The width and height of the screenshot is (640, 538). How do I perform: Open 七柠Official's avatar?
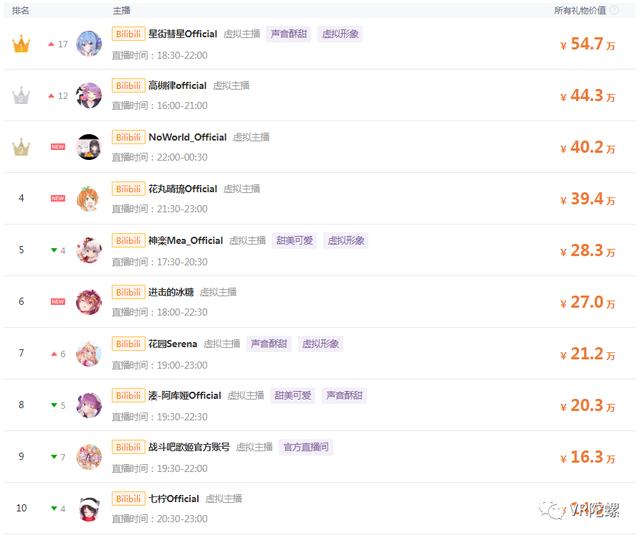click(89, 508)
